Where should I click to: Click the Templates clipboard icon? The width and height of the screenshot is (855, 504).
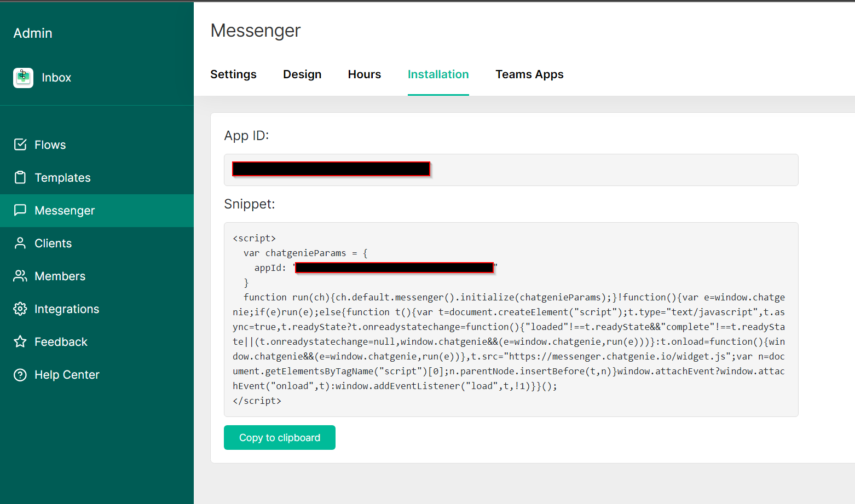(x=20, y=177)
